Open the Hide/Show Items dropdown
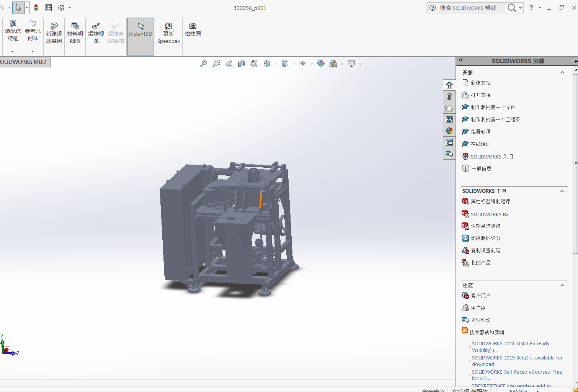578x392 pixels. 312,64
